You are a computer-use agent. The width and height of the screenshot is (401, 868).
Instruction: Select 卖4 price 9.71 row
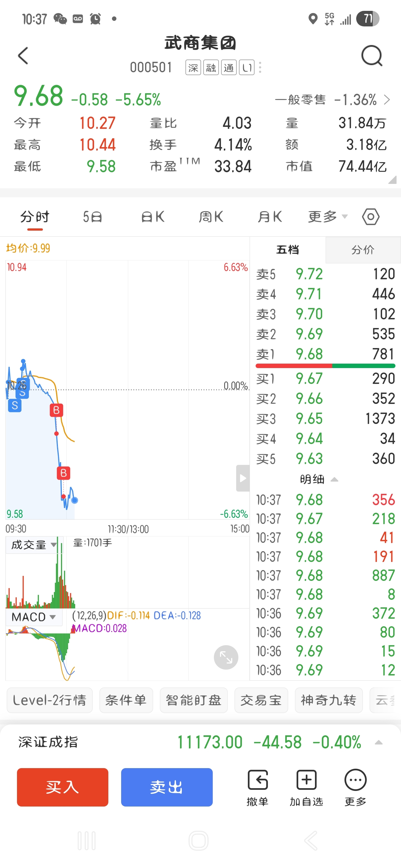pos(326,294)
